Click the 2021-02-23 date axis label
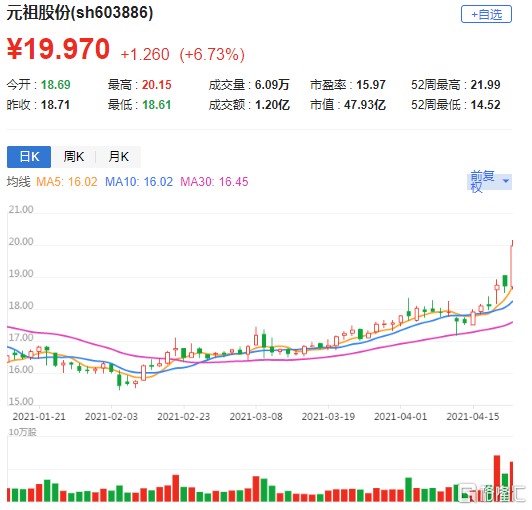Image resolution: width=532 pixels, height=510 pixels. coord(184,416)
